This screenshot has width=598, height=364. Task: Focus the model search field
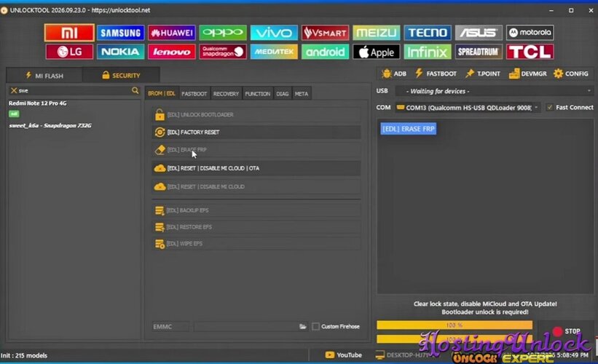74,90
